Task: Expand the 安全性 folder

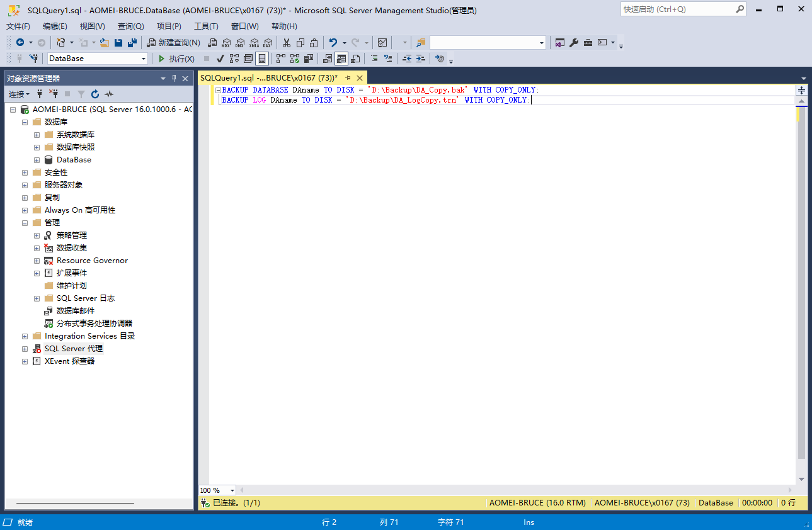Action: [x=25, y=172]
